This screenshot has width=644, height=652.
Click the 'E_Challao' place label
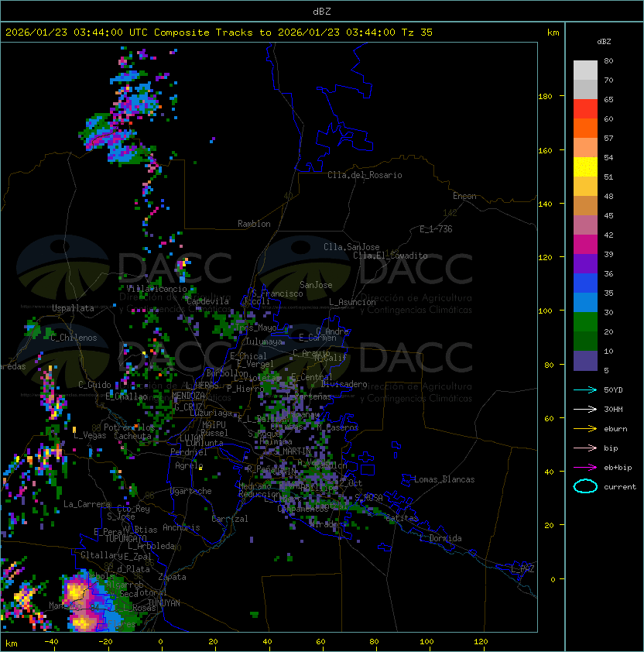[x=126, y=396]
